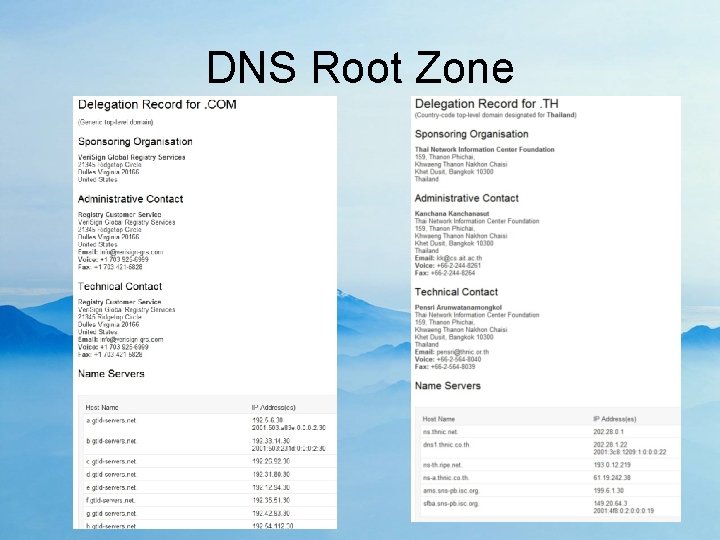Click IP address '192.5.6.30'

point(268,420)
